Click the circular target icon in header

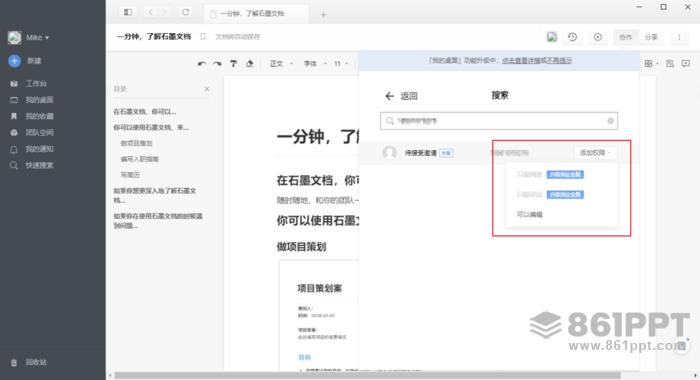(x=597, y=37)
